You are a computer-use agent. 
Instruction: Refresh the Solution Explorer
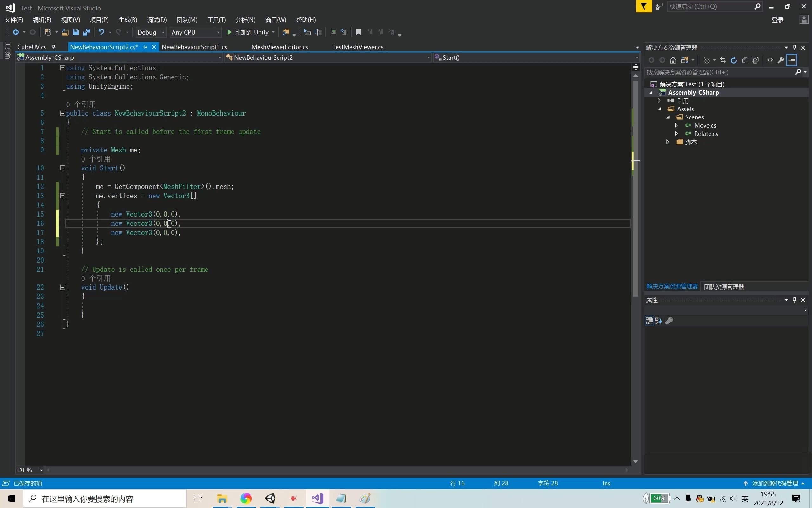733,60
